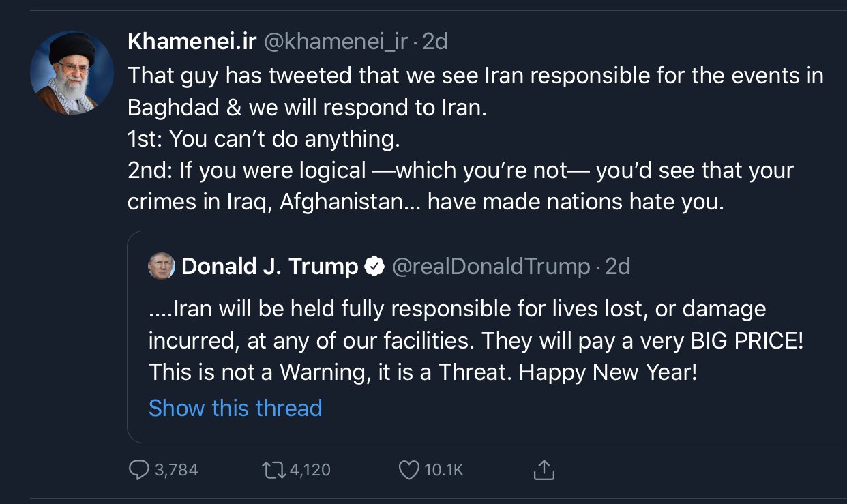The height and width of the screenshot is (504, 847).
Task: Click the 10.1K likes count
Action: (444, 470)
